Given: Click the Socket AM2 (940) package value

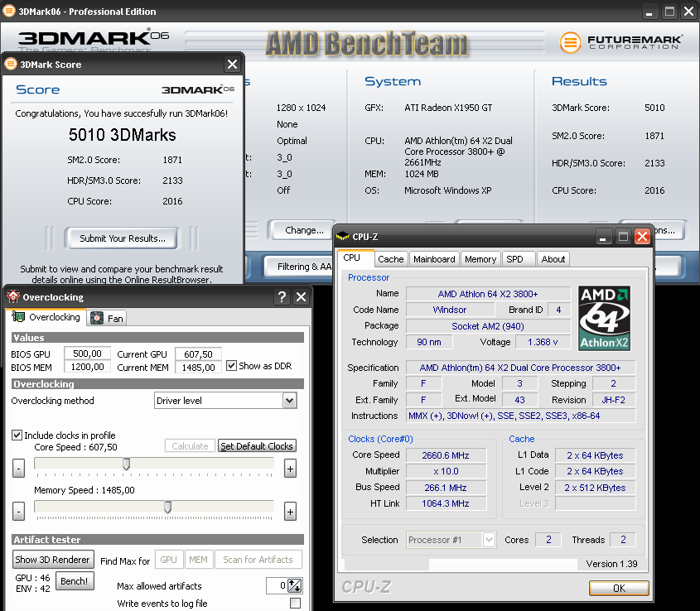Looking at the screenshot, I should [488, 326].
